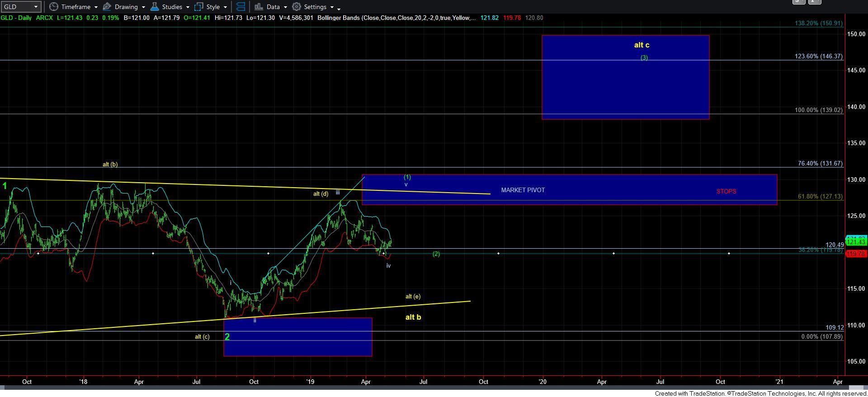This screenshot has height=397, width=868.
Task: Select the alt (c) label
Action: coord(202,337)
